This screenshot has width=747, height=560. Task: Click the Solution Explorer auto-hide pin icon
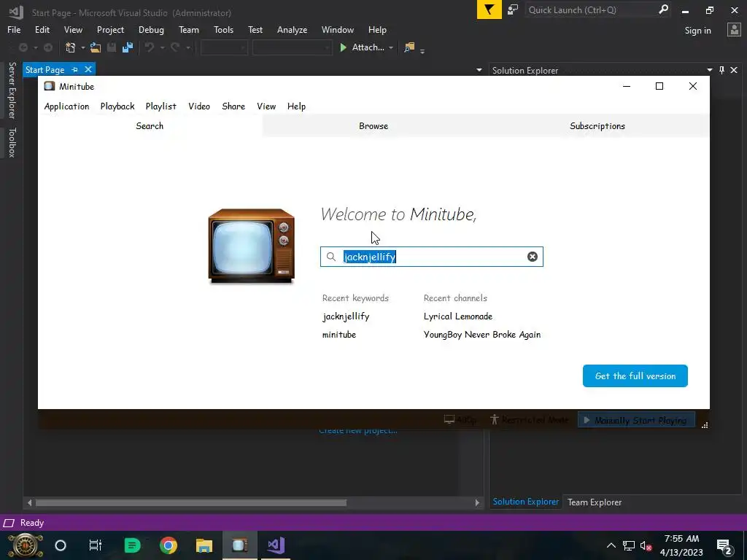pyautogui.click(x=721, y=70)
